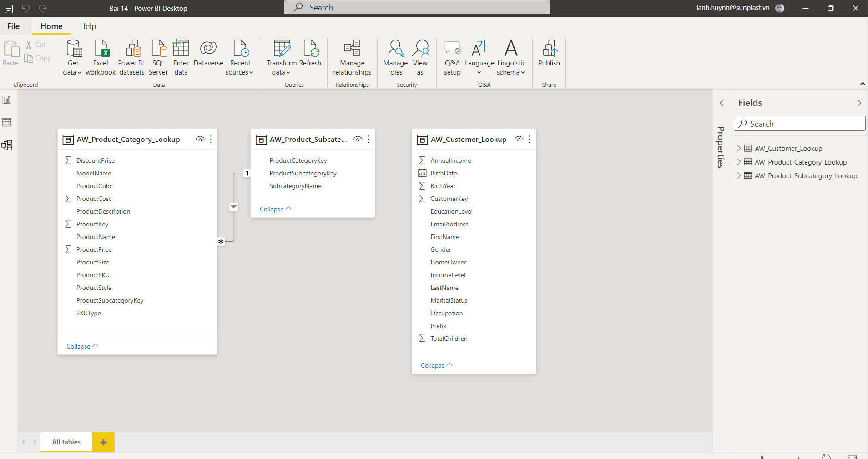The height and width of the screenshot is (459, 868).
Task: Expand AW_Product_Category_Lookup in Fields pane
Action: 739,162
